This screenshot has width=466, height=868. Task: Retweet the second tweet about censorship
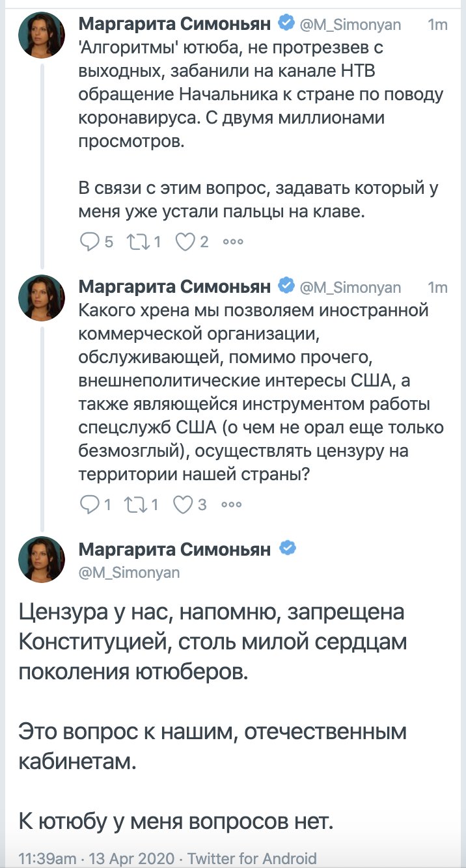pyautogui.click(x=135, y=504)
